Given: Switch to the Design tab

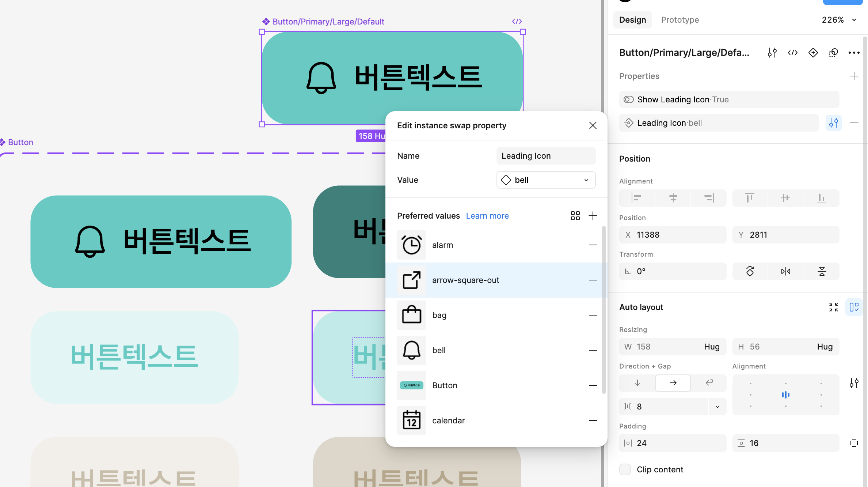Looking at the screenshot, I should tap(632, 20).
